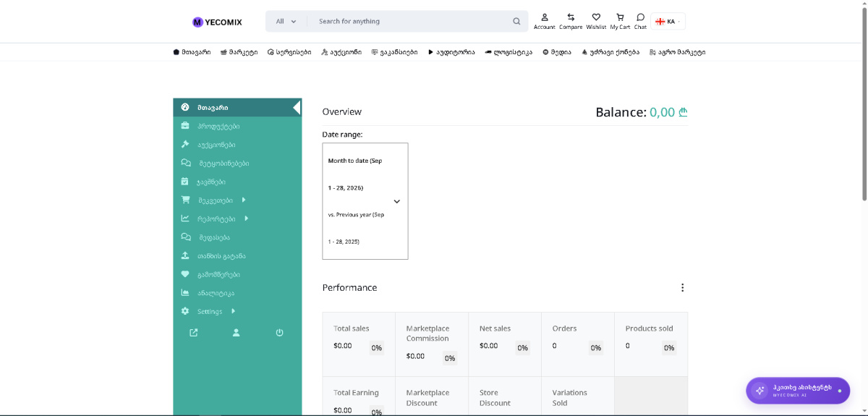Click the Store Discount card
Screen dimensions: 868x416
point(505,396)
